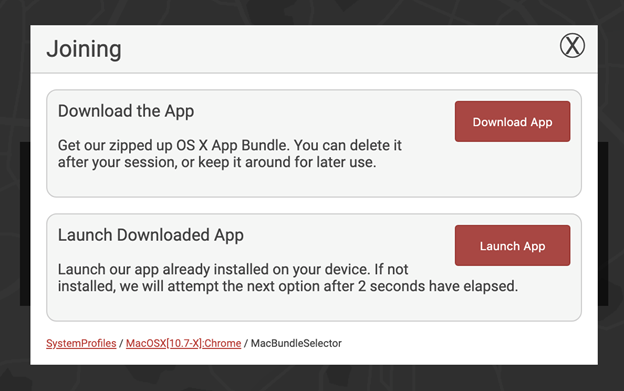Click the Launch Downloaded App heading
This screenshot has height=391, width=624.
coord(151,235)
